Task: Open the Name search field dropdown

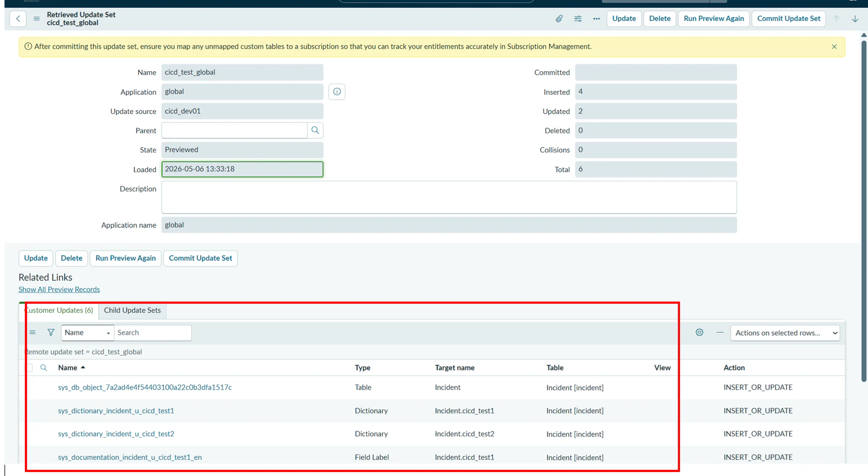Action: (x=87, y=333)
